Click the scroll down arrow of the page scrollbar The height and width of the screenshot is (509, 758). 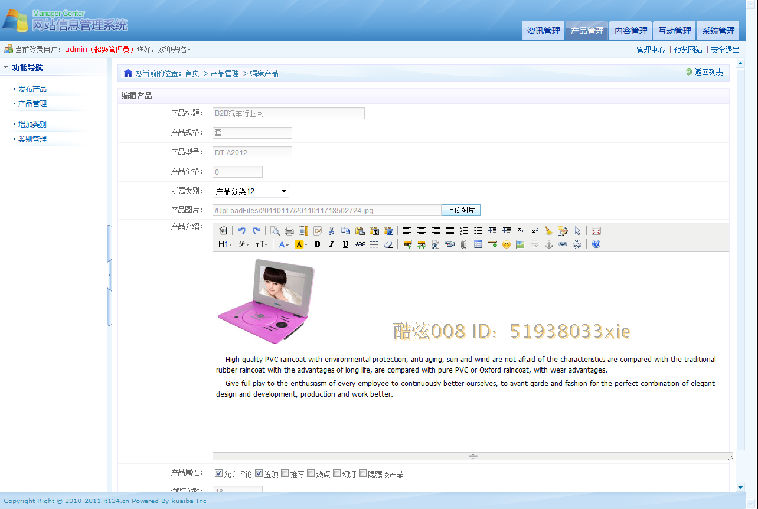point(741,487)
